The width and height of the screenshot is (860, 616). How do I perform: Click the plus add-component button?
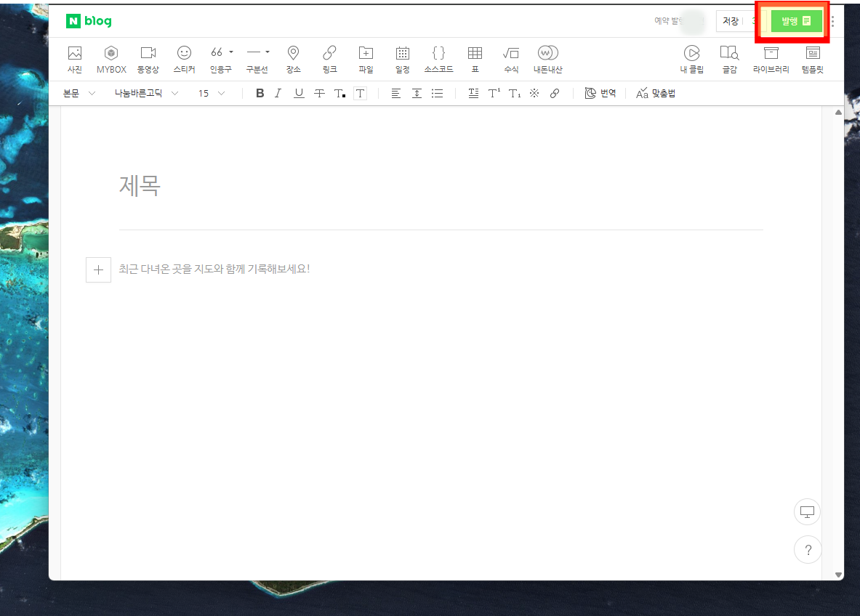click(98, 269)
